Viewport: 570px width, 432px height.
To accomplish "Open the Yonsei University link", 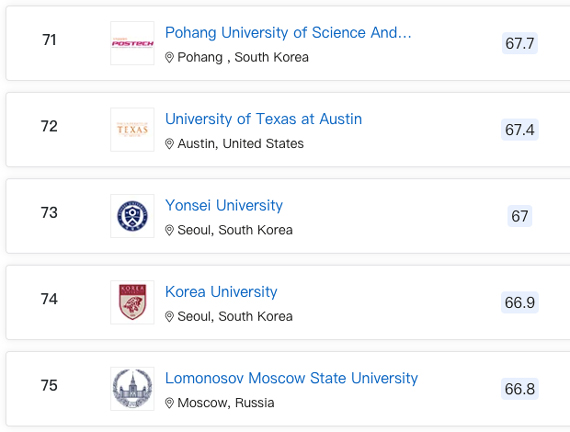I will [224, 205].
